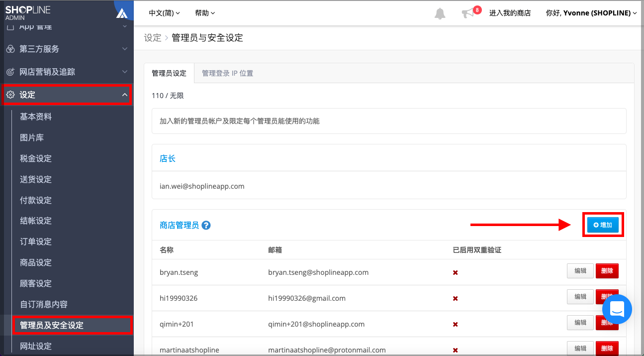Open the Yvonne (SHOPLINE) account dropdown

point(591,13)
